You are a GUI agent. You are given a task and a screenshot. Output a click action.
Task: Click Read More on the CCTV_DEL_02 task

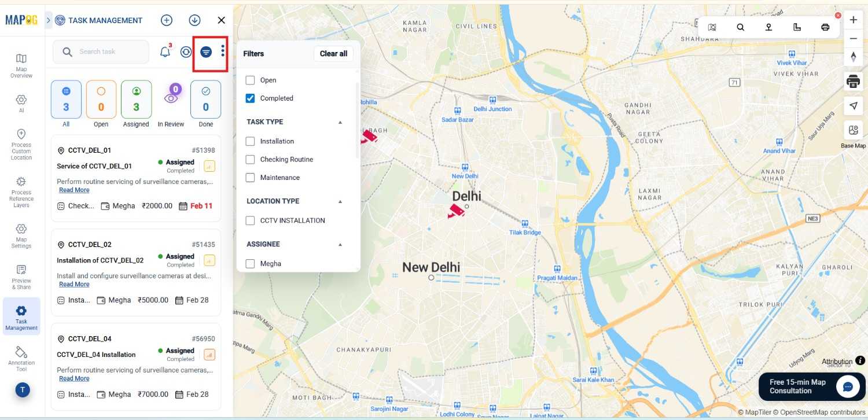[74, 284]
